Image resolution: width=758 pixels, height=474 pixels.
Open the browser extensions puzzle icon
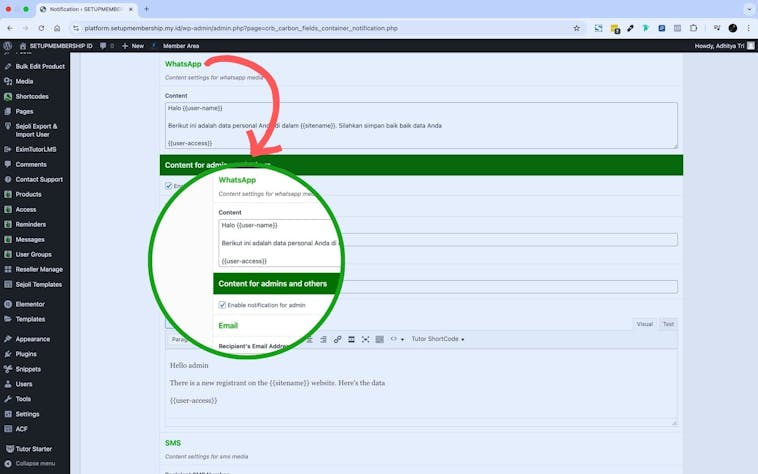693,28
